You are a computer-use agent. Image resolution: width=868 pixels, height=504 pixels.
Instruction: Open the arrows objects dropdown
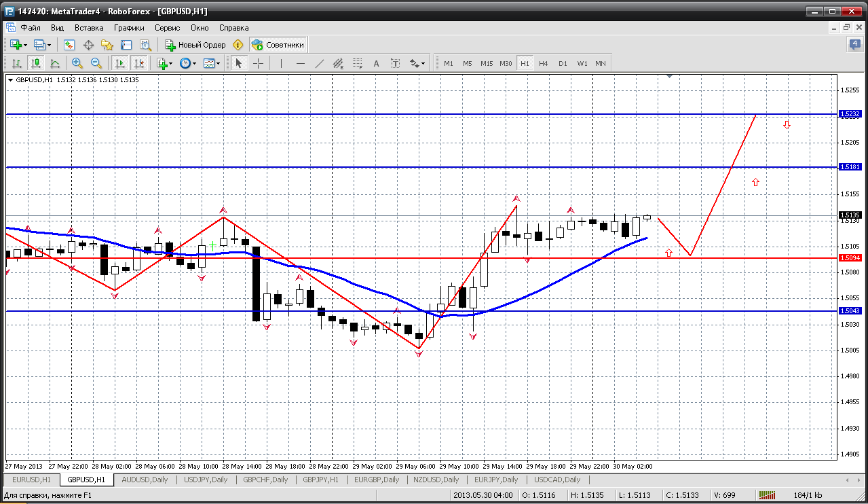(x=417, y=63)
